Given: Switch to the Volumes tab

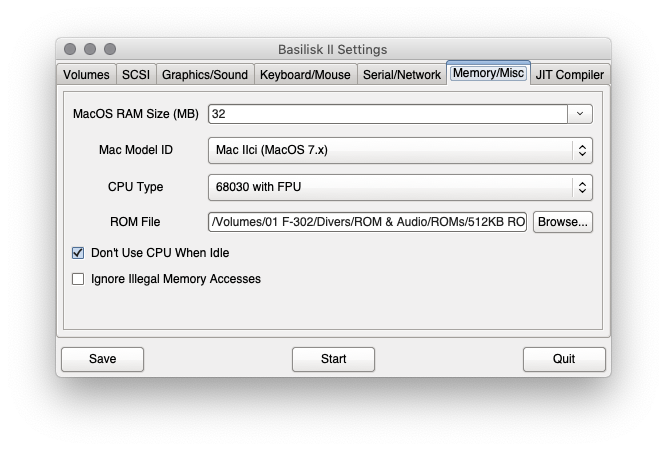Looking at the screenshot, I should tap(86, 74).
